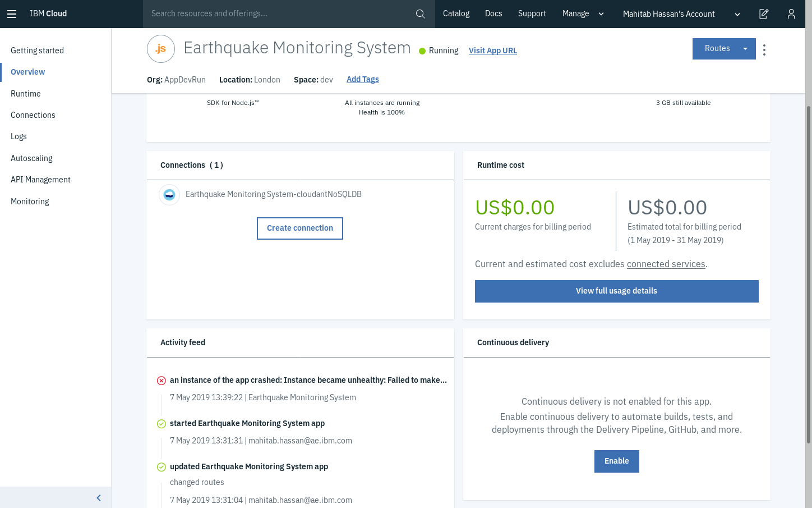
Task: Select Overview in the sidebar
Action: pyautogui.click(x=28, y=72)
